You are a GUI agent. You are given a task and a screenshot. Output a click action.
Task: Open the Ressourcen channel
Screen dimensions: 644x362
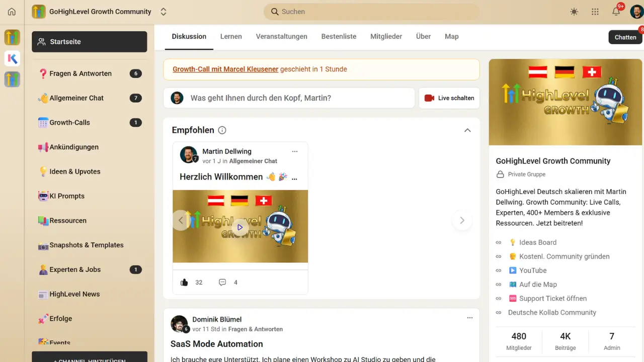90,221
